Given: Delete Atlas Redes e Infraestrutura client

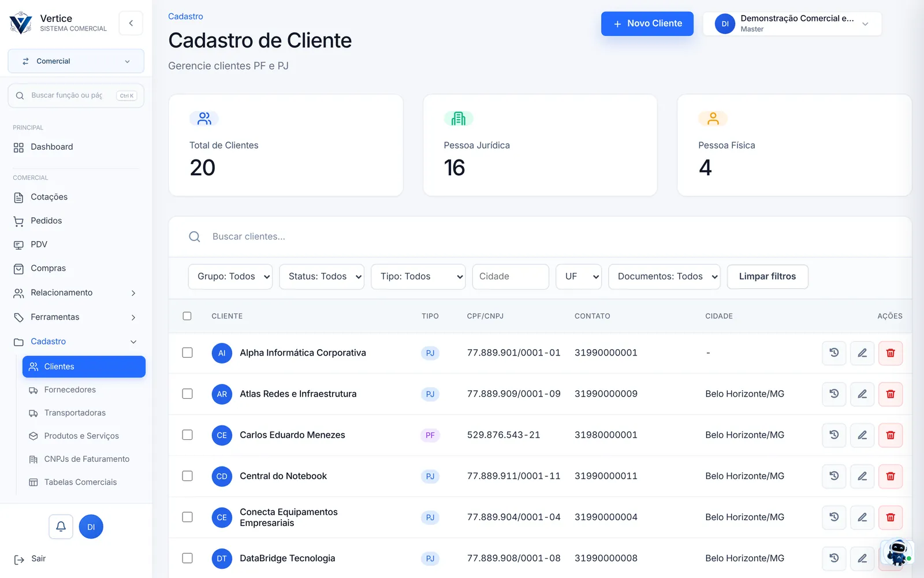Looking at the screenshot, I should [891, 394].
